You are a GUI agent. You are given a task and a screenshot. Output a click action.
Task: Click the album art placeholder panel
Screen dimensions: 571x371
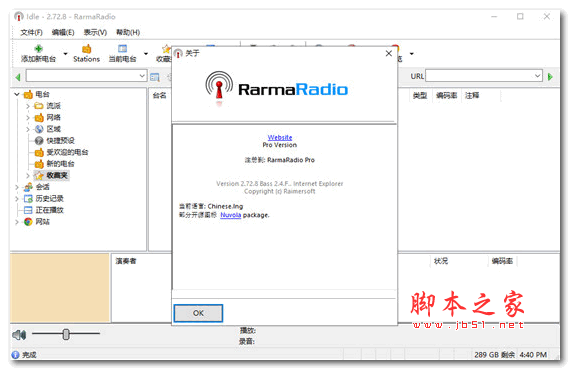60,288
